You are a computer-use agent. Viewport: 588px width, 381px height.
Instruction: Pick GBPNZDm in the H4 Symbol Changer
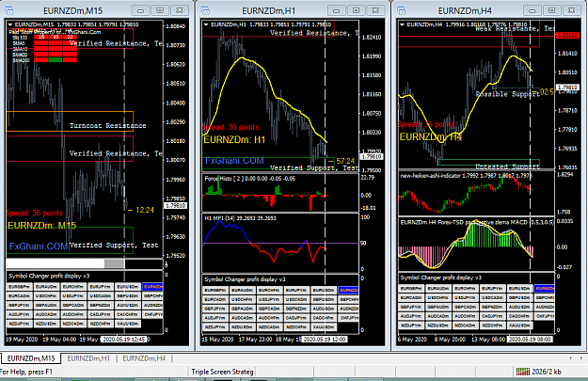coord(493,307)
